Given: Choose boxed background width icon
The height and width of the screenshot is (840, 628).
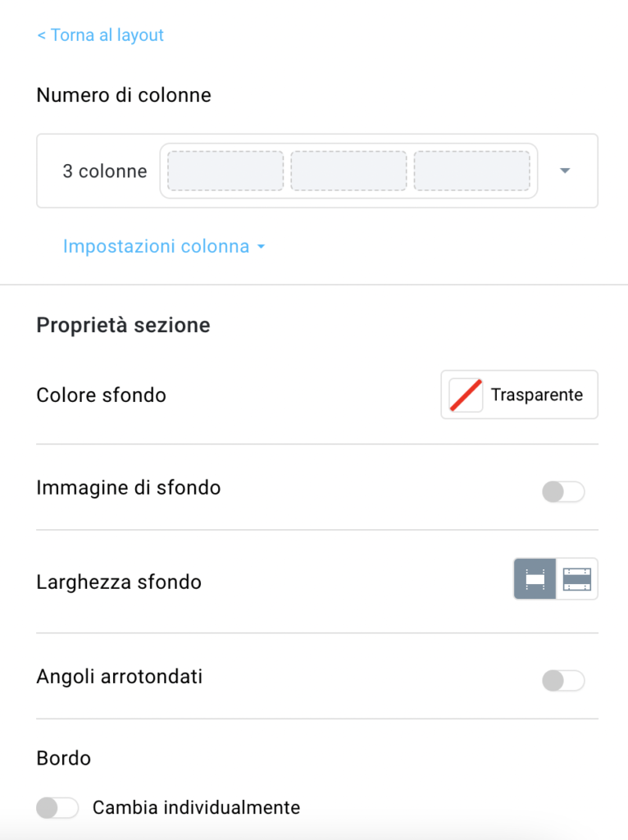Looking at the screenshot, I should (x=535, y=579).
